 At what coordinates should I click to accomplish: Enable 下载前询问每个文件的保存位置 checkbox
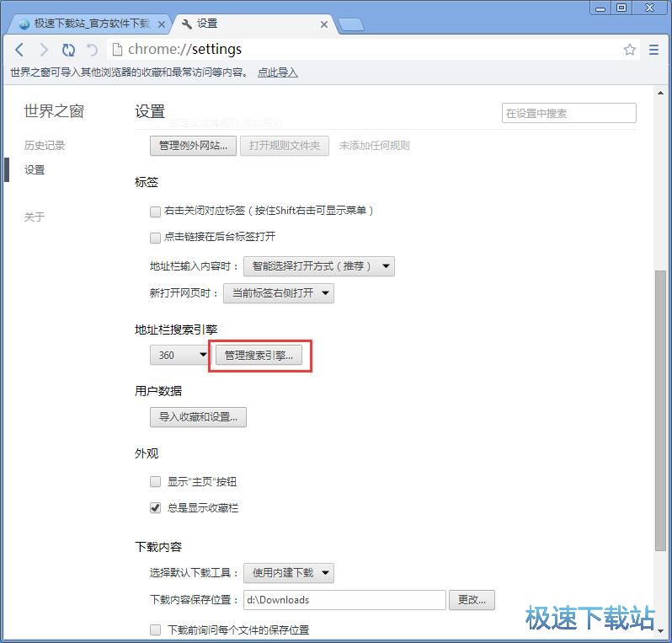click(155, 630)
